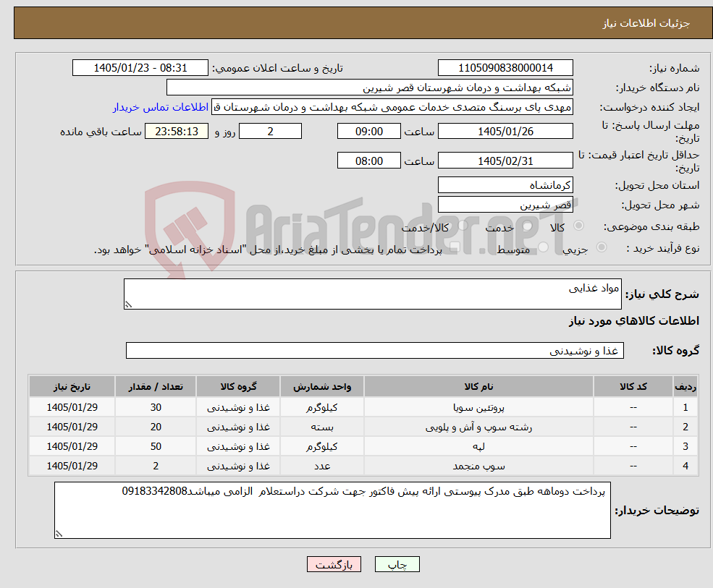Click the ردیف column header
Image resolution: width=713 pixels, height=588 pixels.
685,387
